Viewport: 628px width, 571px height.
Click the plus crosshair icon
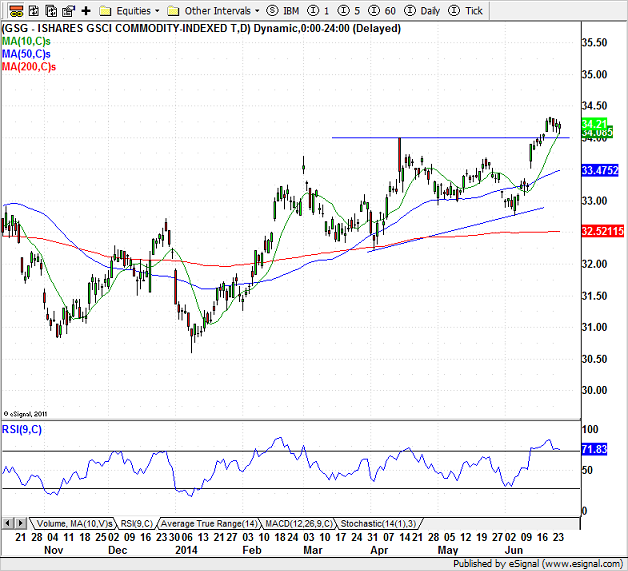coord(86,11)
